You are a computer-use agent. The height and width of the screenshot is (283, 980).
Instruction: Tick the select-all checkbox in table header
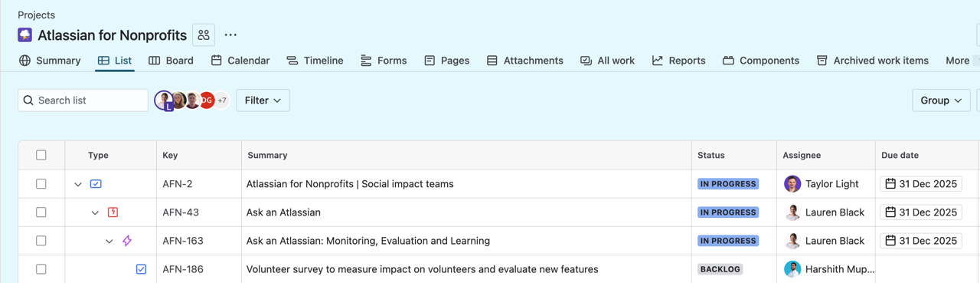(x=41, y=155)
